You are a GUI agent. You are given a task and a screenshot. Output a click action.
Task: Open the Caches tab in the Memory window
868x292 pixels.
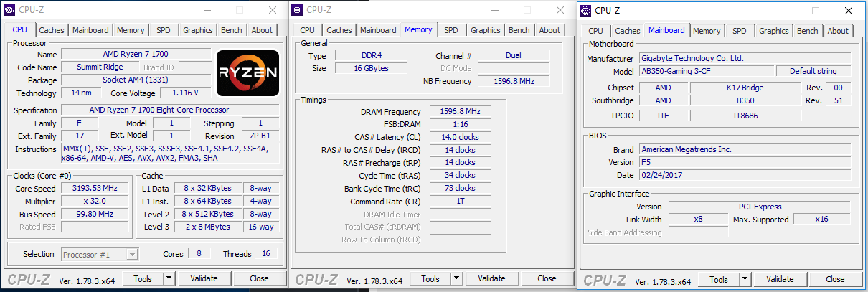[339, 30]
